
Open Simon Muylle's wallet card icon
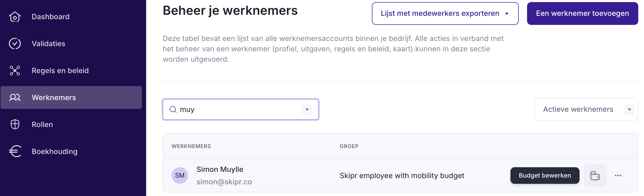point(595,176)
